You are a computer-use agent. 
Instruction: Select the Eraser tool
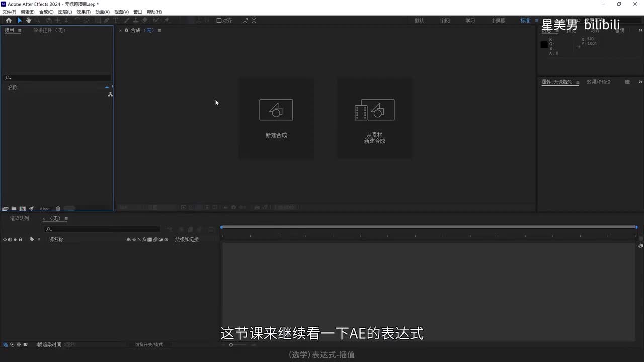coord(145,20)
